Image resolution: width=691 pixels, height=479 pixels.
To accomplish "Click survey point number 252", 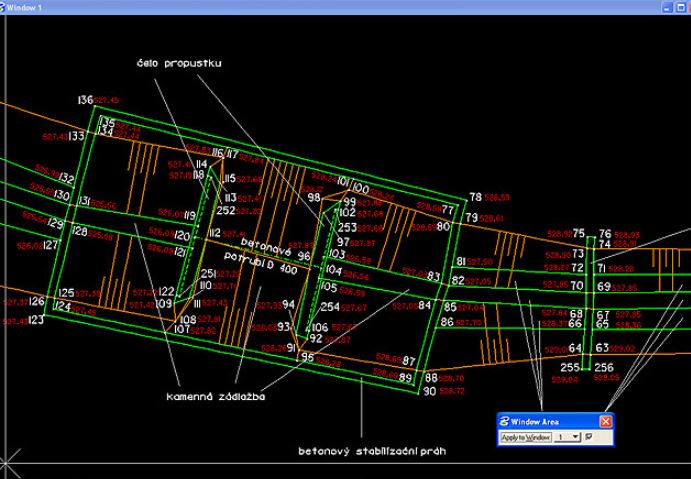I will pos(226,211).
